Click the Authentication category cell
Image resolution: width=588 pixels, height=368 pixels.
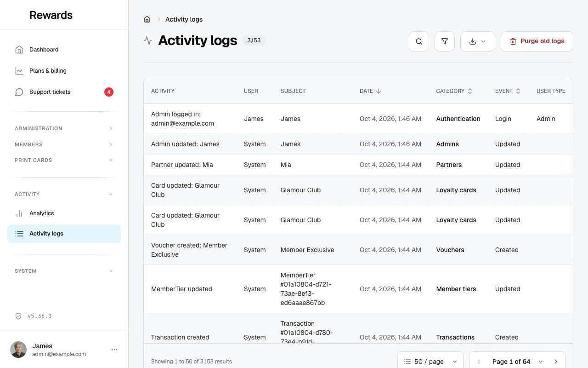458,119
